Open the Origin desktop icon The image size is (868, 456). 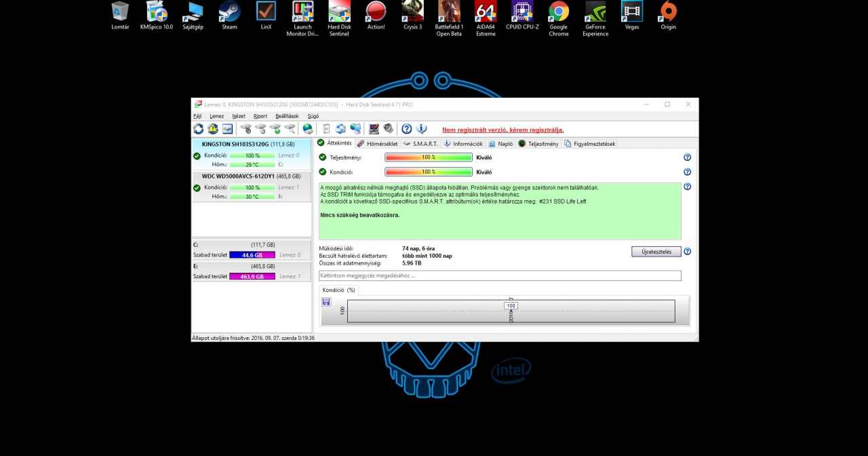click(x=669, y=16)
